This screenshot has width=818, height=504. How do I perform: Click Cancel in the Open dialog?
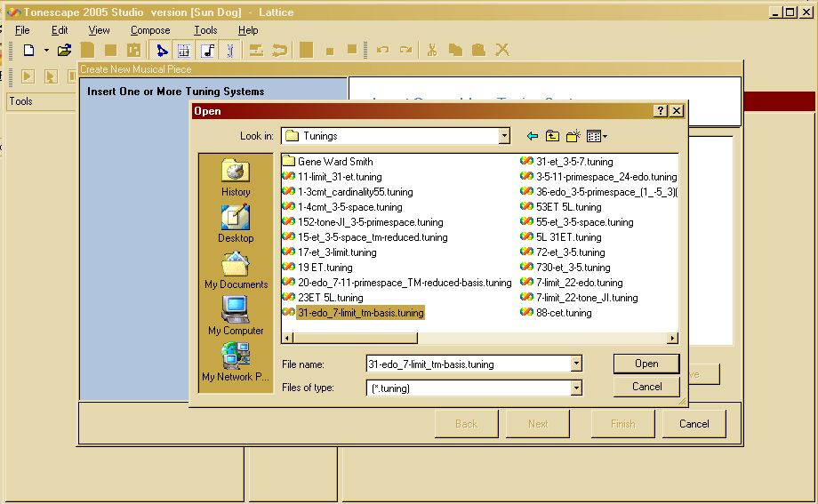[646, 387]
